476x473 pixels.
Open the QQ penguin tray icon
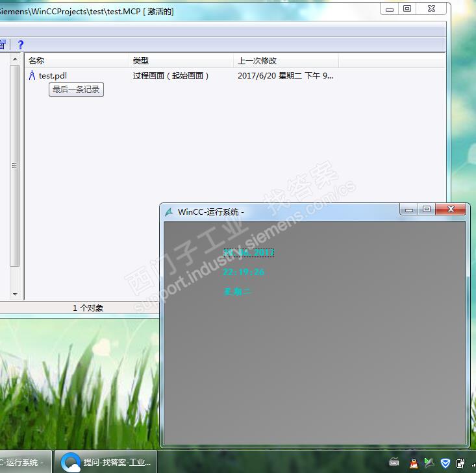414,463
